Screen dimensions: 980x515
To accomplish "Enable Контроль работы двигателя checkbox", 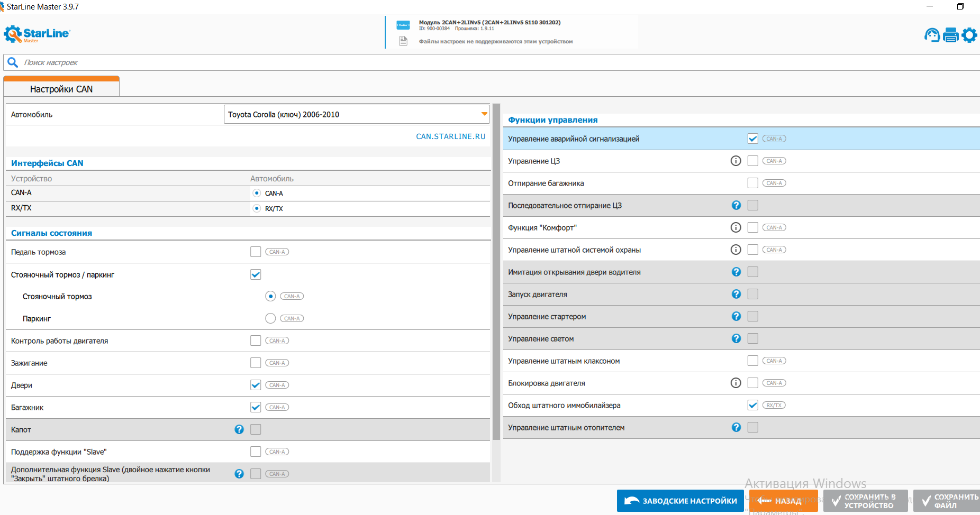I will [x=256, y=341].
